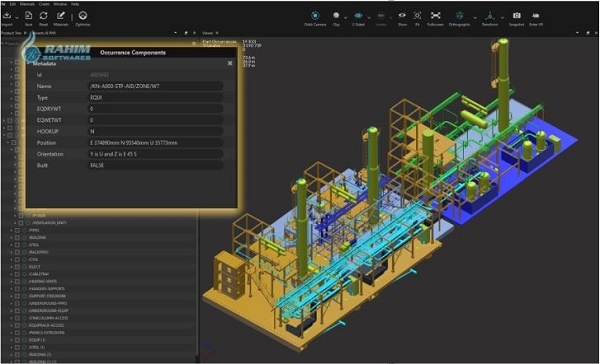
Task: Click the greyed Isolate eye icon
Action: tap(381, 15)
